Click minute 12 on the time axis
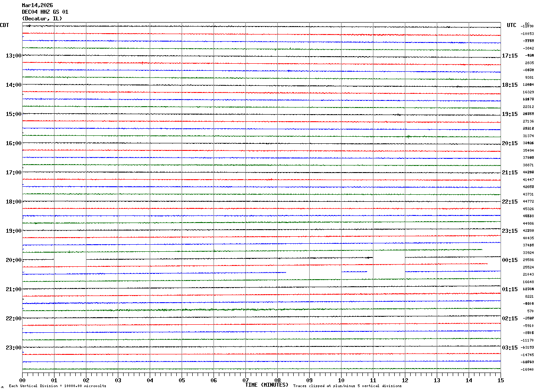This screenshot has height=392, width=536. [x=405, y=380]
